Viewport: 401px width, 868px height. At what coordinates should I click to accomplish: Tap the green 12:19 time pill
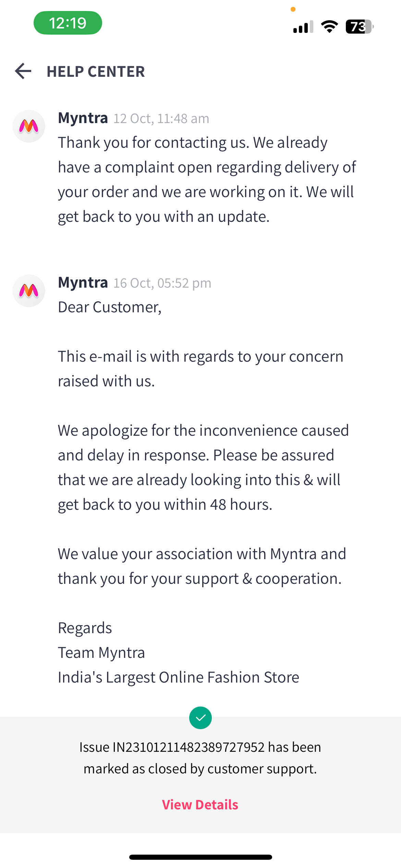pos(68,23)
